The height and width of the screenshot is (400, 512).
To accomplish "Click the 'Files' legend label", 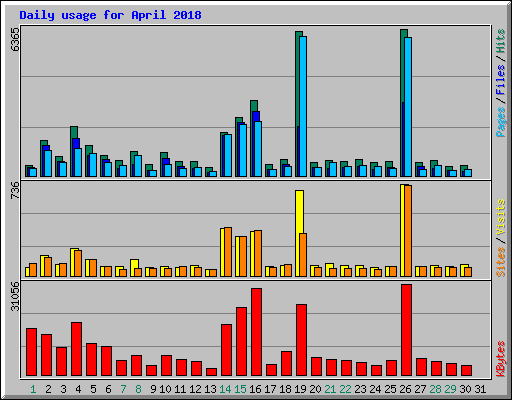I will 500,79.
